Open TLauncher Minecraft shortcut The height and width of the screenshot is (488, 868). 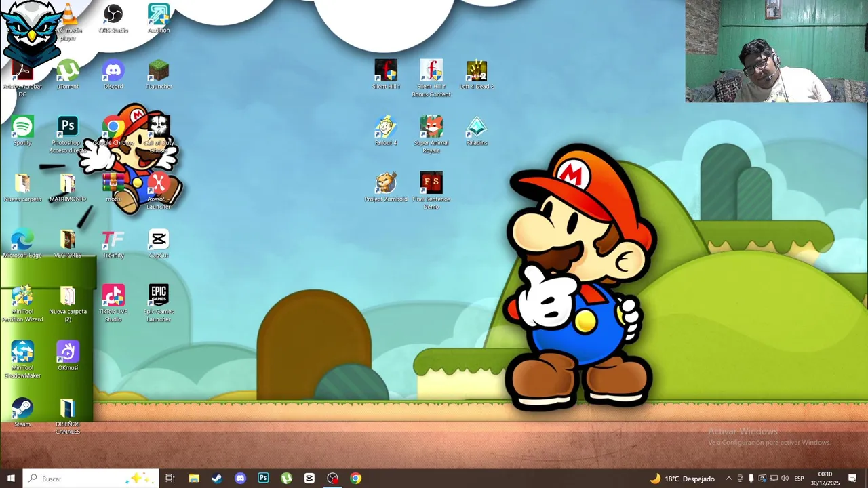coord(159,75)
